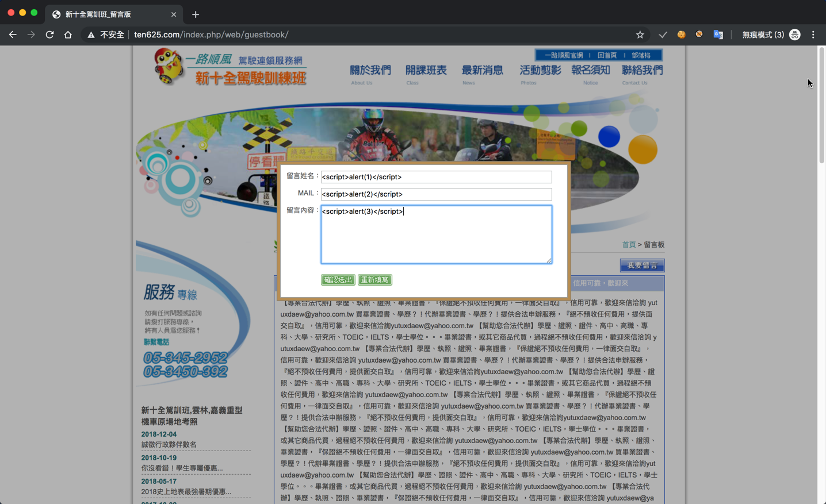Click the 我要留言 button
The width and height of the screenshot is (826, 504).
pyautogui.click(x=642, y=266)
